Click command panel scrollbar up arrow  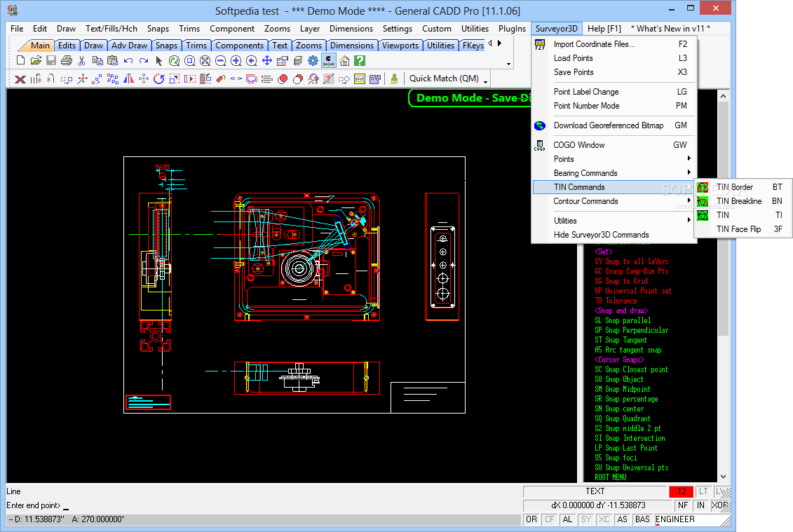723,96
